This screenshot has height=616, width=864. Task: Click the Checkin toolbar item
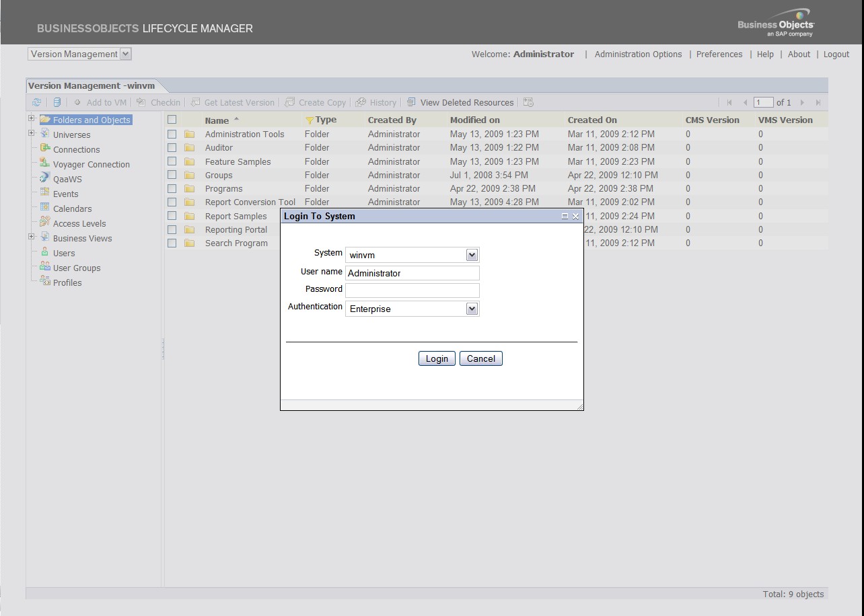click(158, 102)
